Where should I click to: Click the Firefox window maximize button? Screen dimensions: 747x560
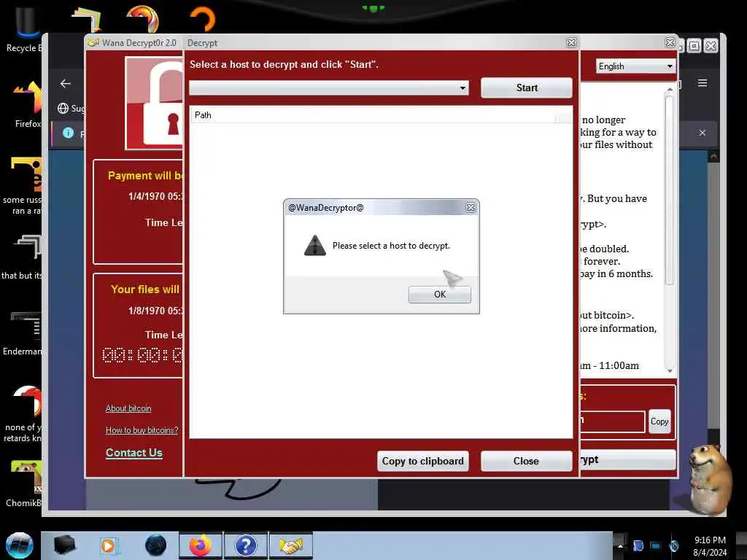(x=694, y=46)
